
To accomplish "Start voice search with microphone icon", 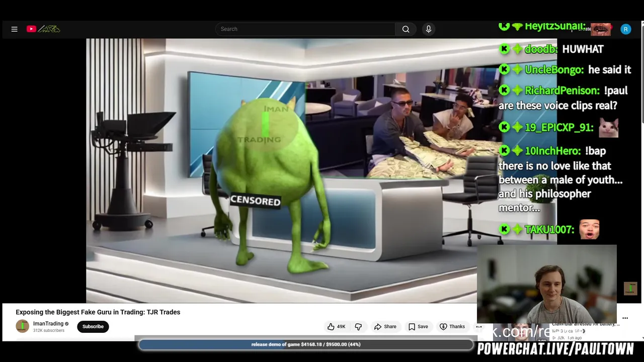I will tap(429, 29).
